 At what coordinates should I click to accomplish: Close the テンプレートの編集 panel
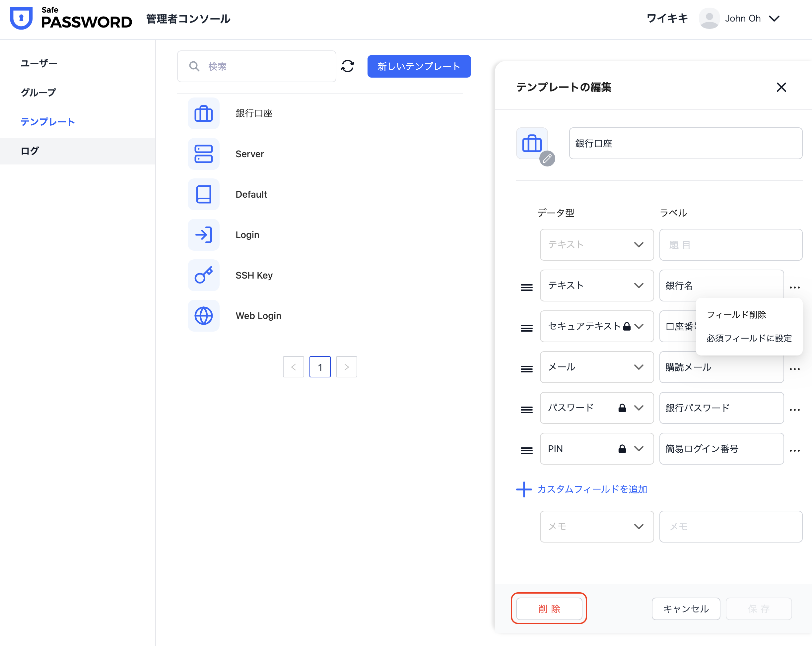coord(781,87)
